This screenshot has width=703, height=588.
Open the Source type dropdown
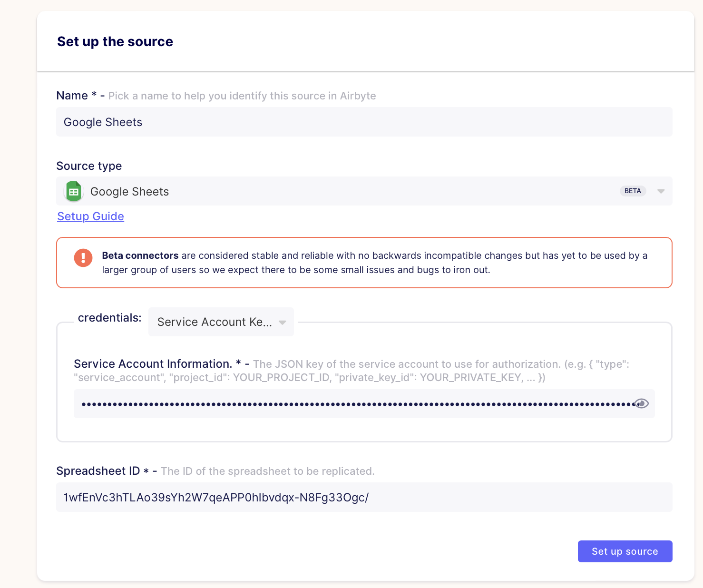click(364, 191)
